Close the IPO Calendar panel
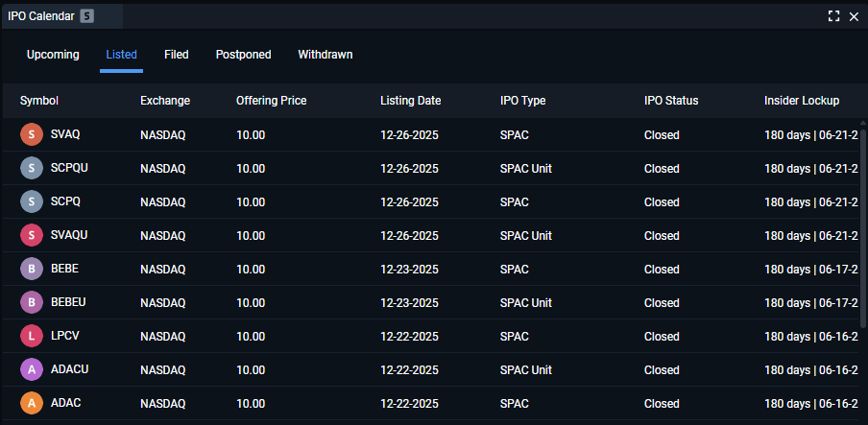 [854, 16]
